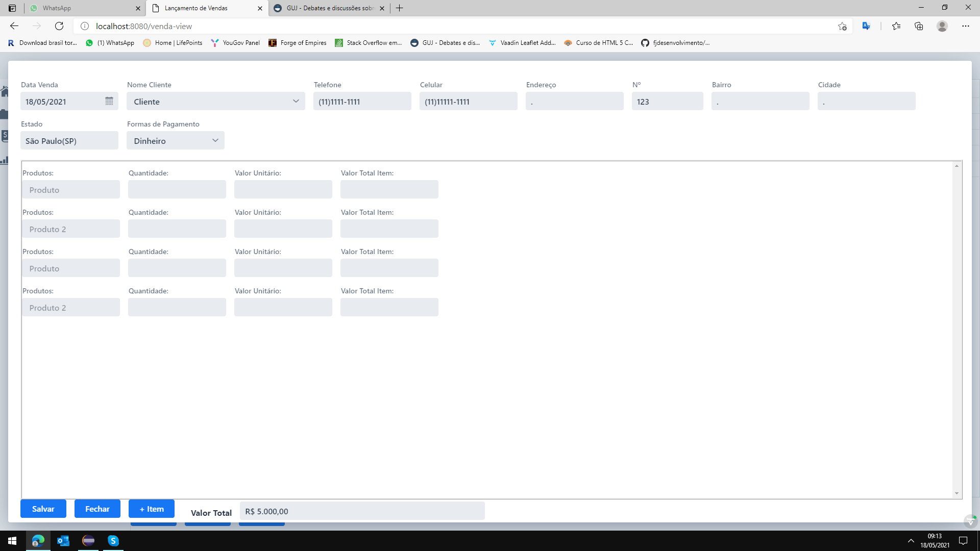Image resolution: width=980 pixels, height=551 pixels.
Task: Click the Valor Total field R$ 5.000,00
Action: pyautogui.click(x=362, y=511)
